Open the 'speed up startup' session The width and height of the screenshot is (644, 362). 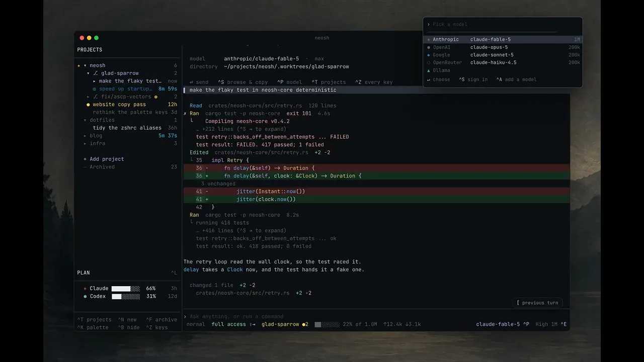tap(126, 89)
